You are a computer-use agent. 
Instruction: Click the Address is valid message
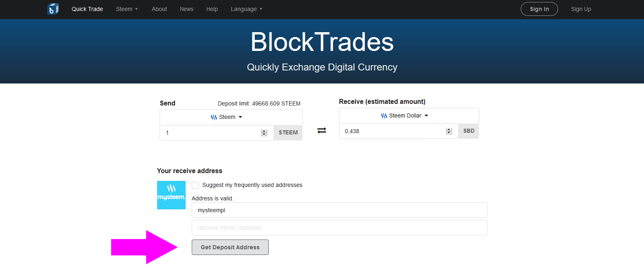click(212, 198)
